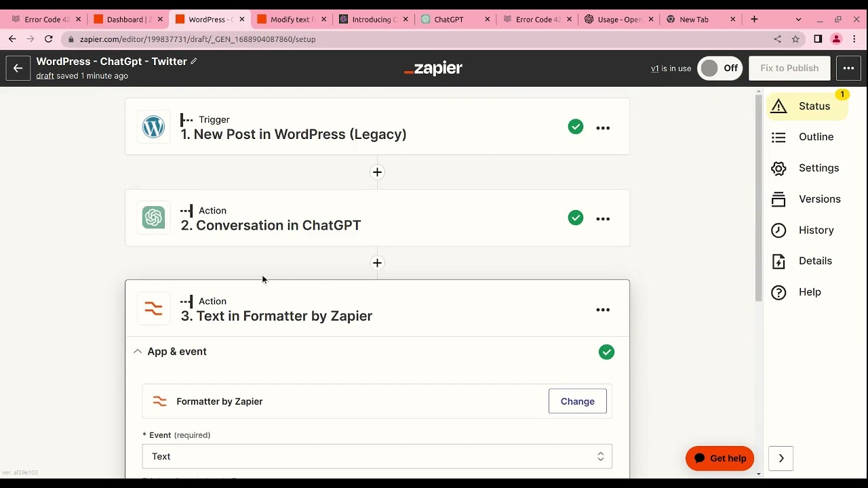The width and height of the screenshot is (868, 488).
Task: Click the v1 version link
Action: tap(655, 68)
